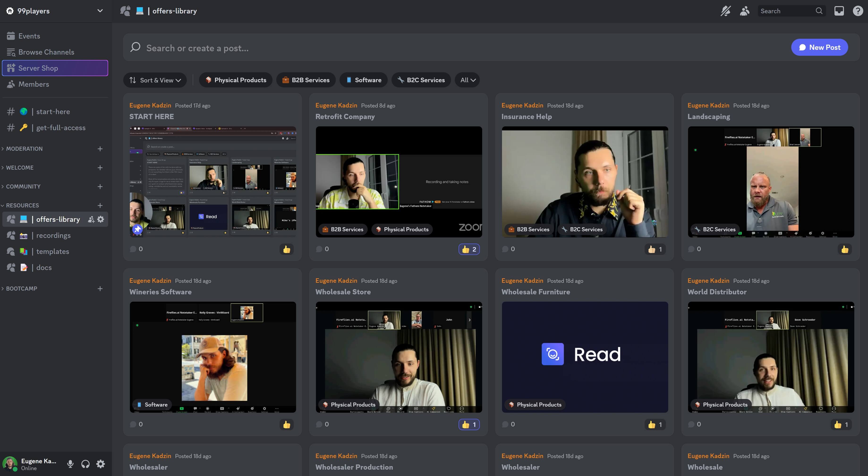Filter posts by B2B Services tag
Viewport: 868px width, 476px height.
coord(306,80)
